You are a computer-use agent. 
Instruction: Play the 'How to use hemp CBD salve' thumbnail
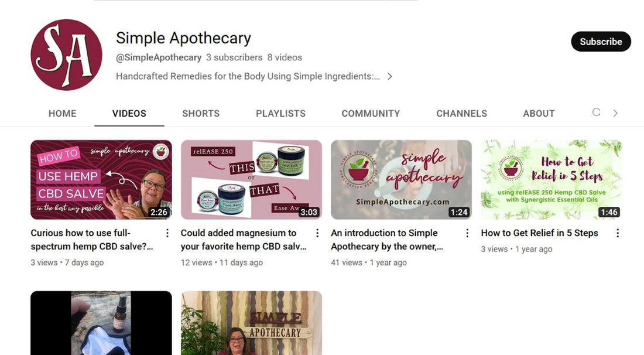pyautogui.click(x=101, y=180)
